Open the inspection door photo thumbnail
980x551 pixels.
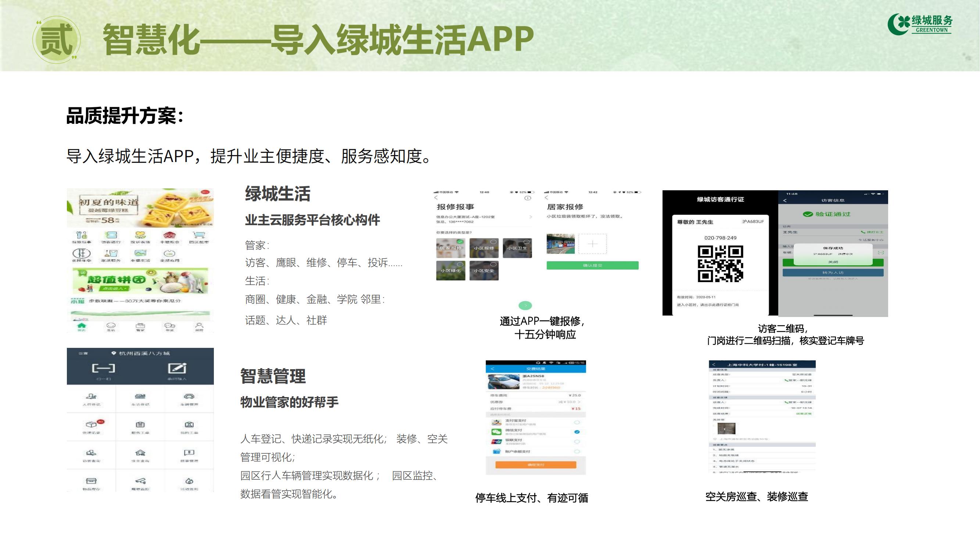pos(726,429)
